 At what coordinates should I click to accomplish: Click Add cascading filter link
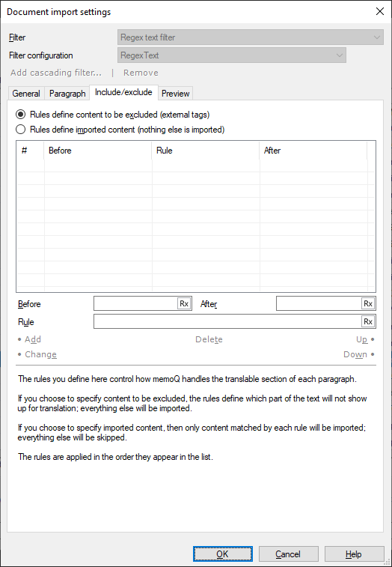[56, 73]
